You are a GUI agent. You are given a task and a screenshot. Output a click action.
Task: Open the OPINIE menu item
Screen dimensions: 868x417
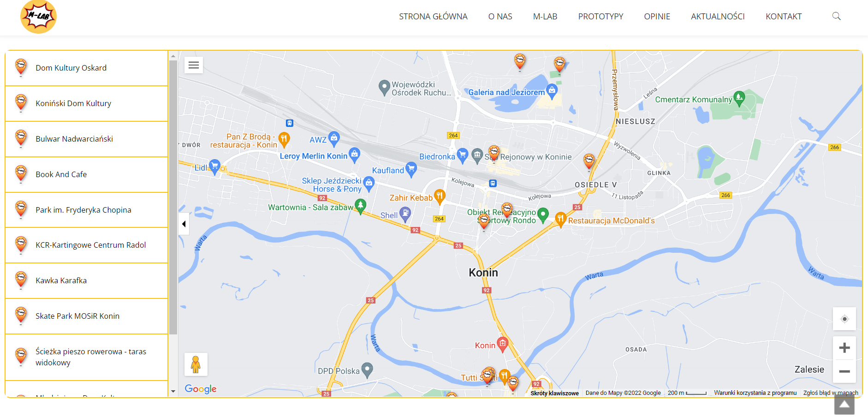657,17
